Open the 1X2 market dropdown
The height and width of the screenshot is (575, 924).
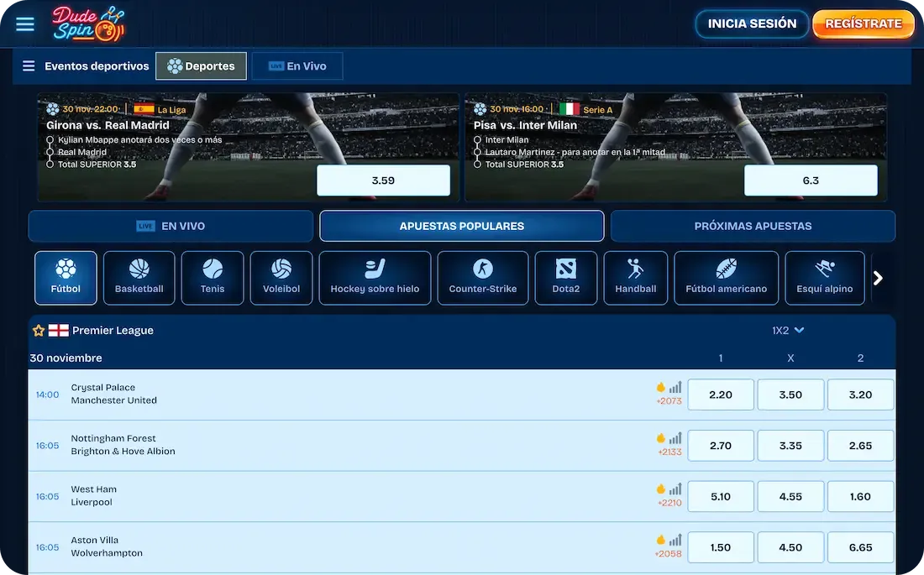(x=788, y=331)
